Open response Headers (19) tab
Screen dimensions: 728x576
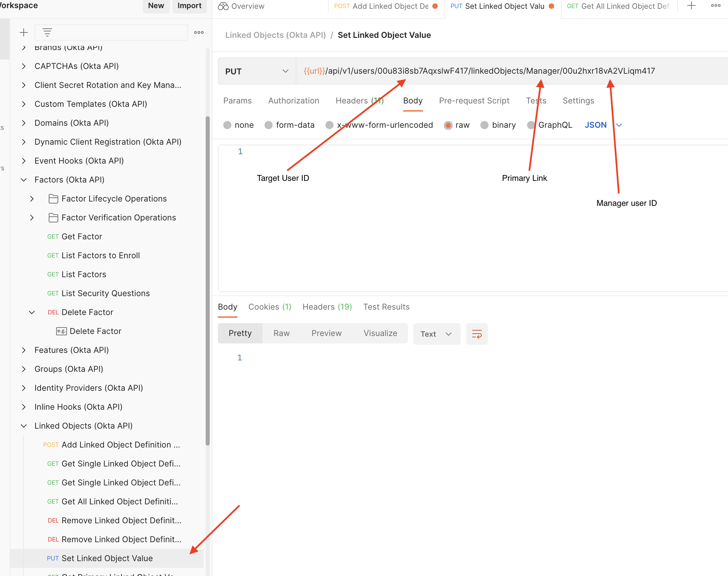coord(327,307)
